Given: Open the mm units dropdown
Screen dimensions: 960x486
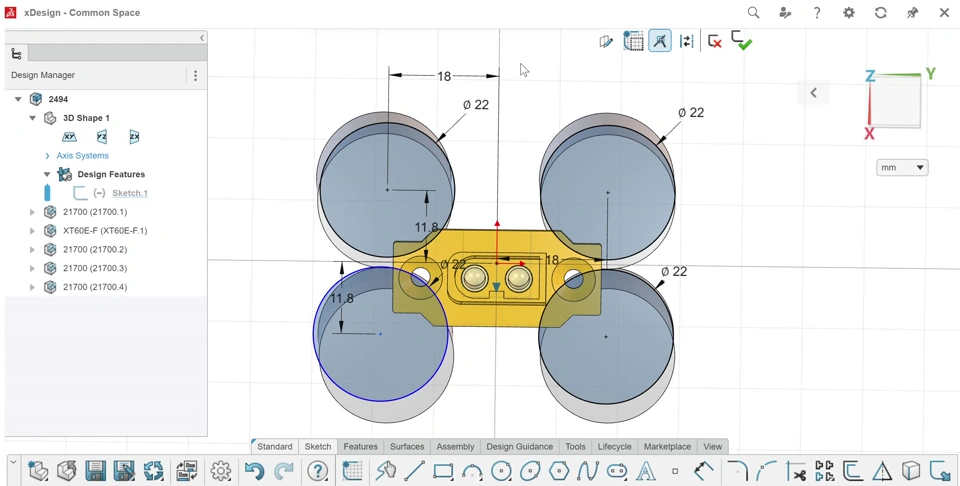Looking at the screenshot, I should click(902, 167).
